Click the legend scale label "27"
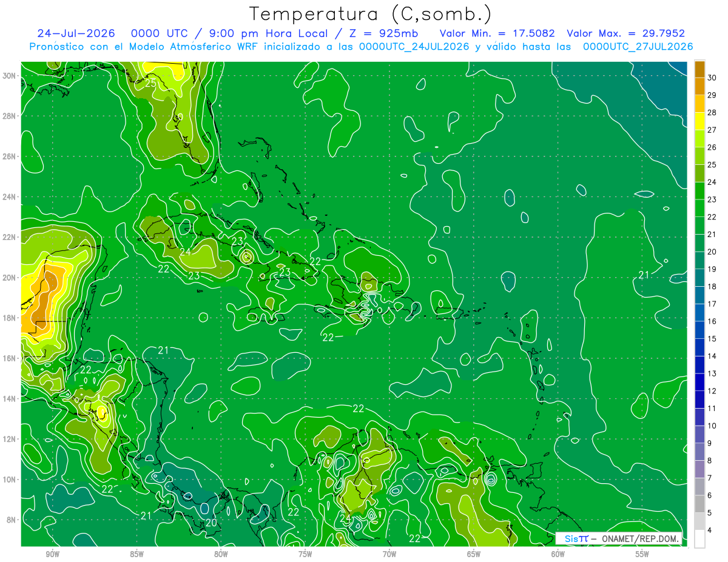 (x=712, y=130)
